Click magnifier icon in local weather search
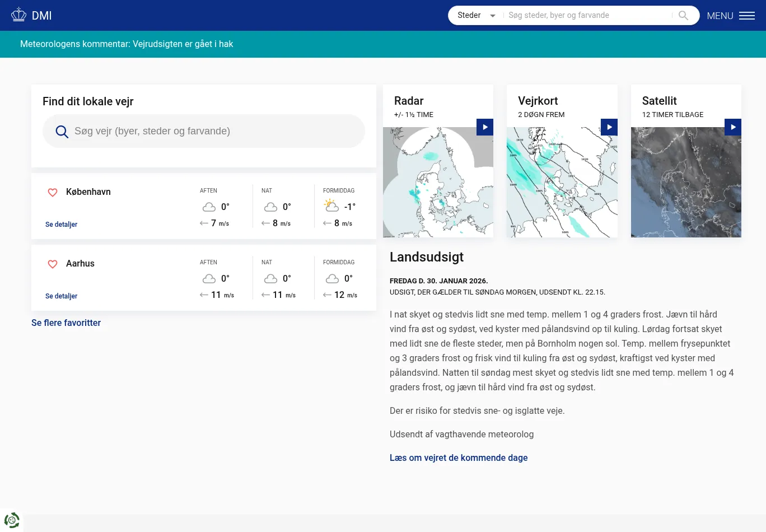Image resolution: width=766 pixels, height=532 pixels. (62, 132)
